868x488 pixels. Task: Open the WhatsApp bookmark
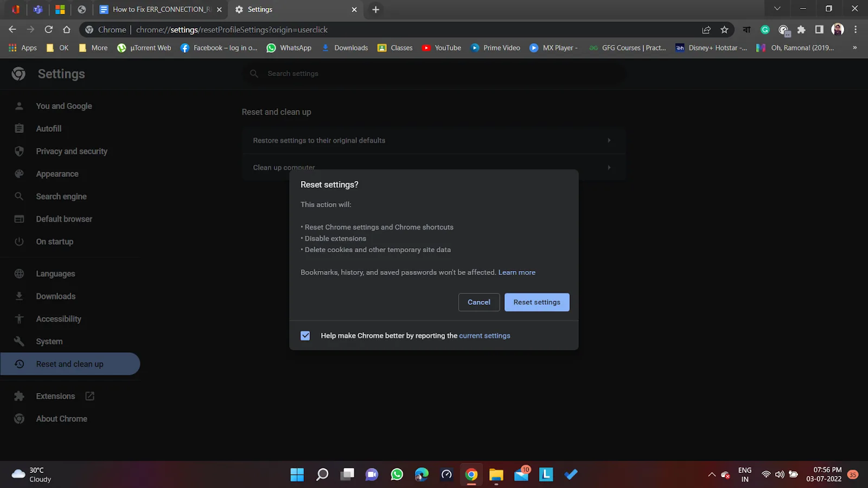(x=289, y=48)
